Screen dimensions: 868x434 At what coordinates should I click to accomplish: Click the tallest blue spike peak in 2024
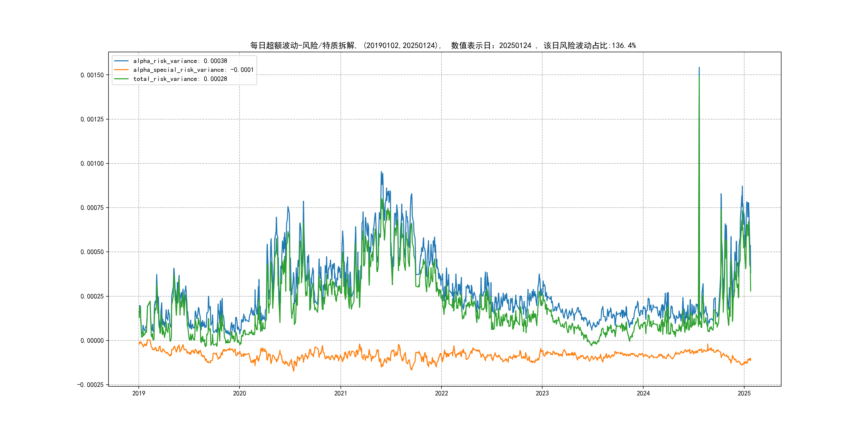(x=699, y=68)
